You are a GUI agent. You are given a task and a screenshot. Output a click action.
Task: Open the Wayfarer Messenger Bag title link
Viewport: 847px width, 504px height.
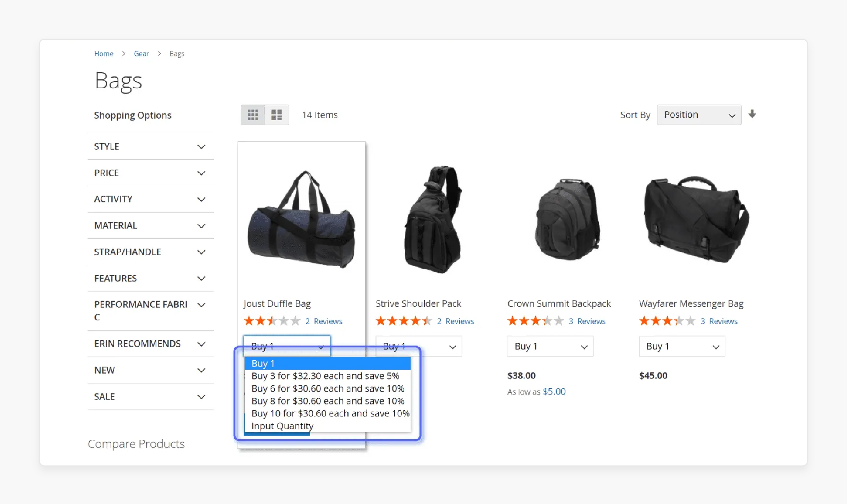tap(691, 304)
